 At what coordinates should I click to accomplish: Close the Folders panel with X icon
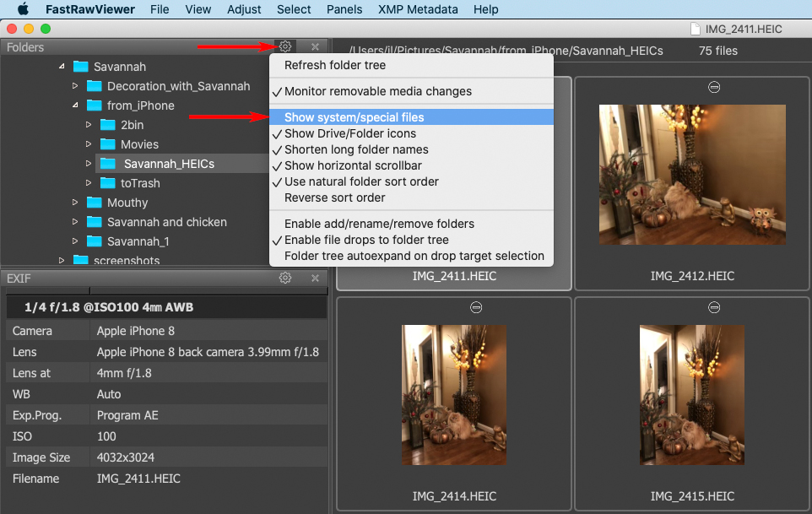coord(315,47)
